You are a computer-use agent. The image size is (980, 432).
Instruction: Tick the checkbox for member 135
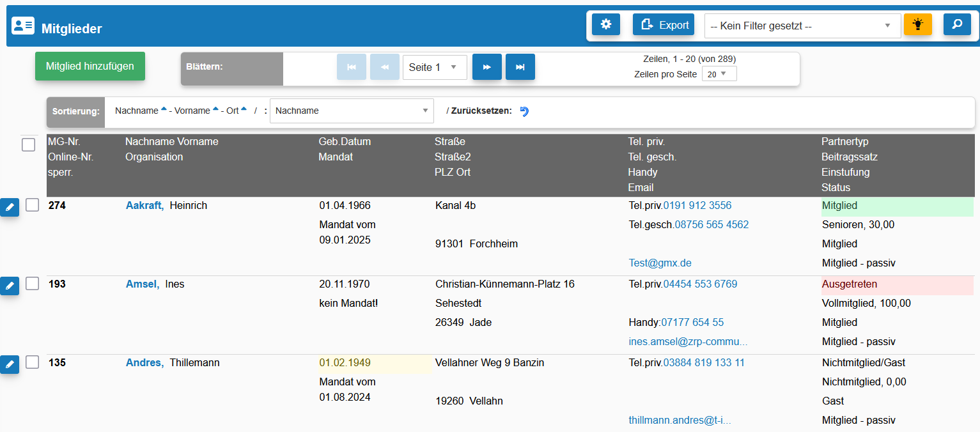33,362
